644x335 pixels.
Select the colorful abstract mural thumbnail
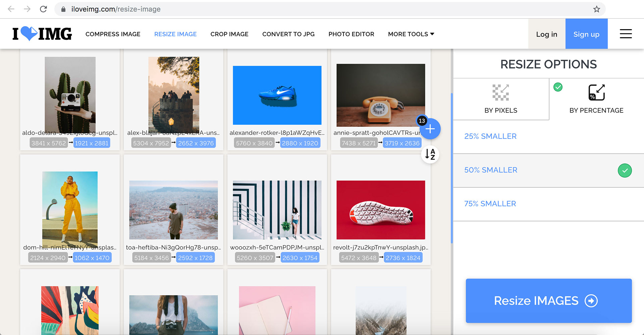pos(70,311)
